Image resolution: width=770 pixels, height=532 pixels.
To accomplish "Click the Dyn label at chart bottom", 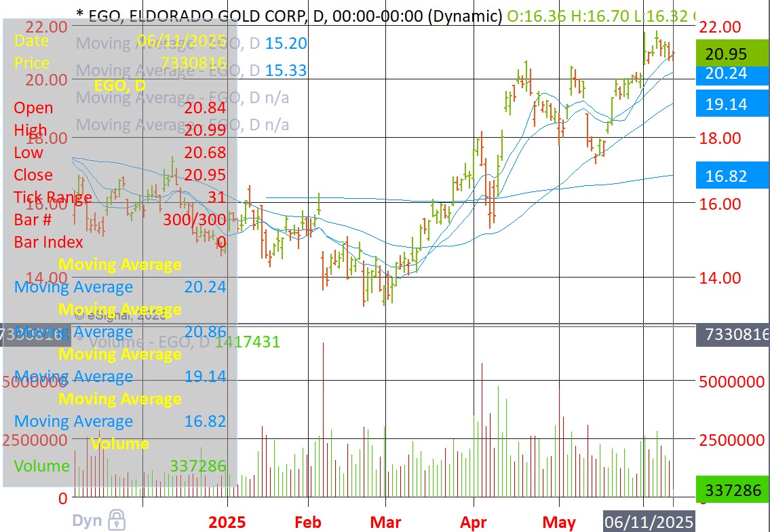I will [88, 520].
